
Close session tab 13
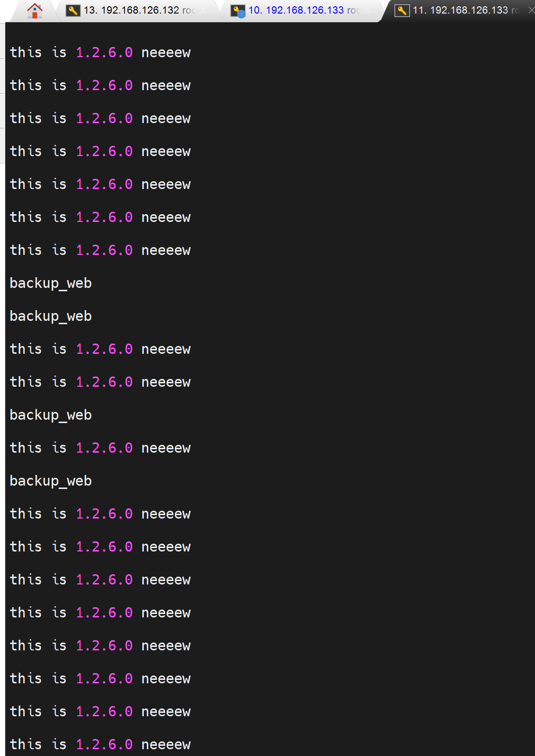click(x=203, y=10)
